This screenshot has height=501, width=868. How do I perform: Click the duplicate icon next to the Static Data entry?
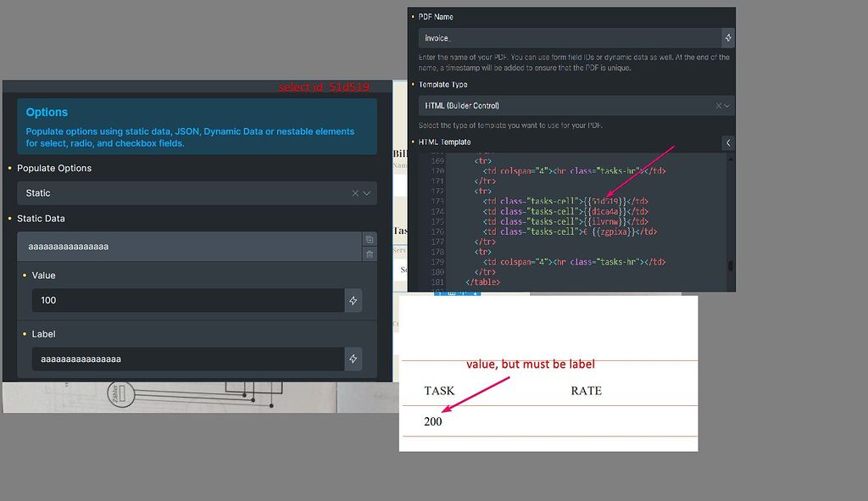[370, 239]
